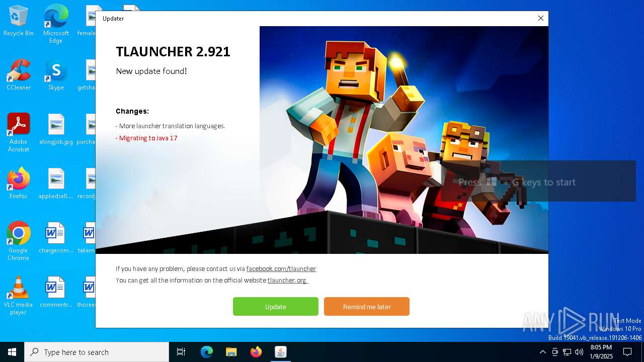
Task: Open the notification center icon
Action: 627,352
